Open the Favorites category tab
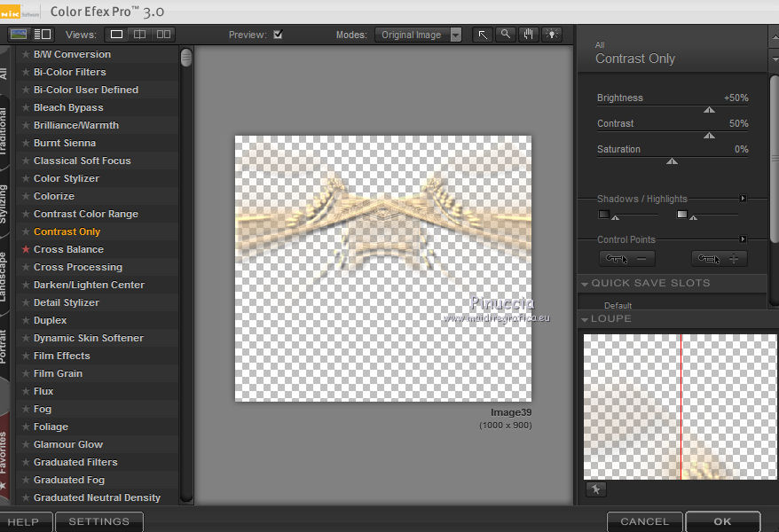Viewport: 779px width, 532px height. tap(4, 459)
